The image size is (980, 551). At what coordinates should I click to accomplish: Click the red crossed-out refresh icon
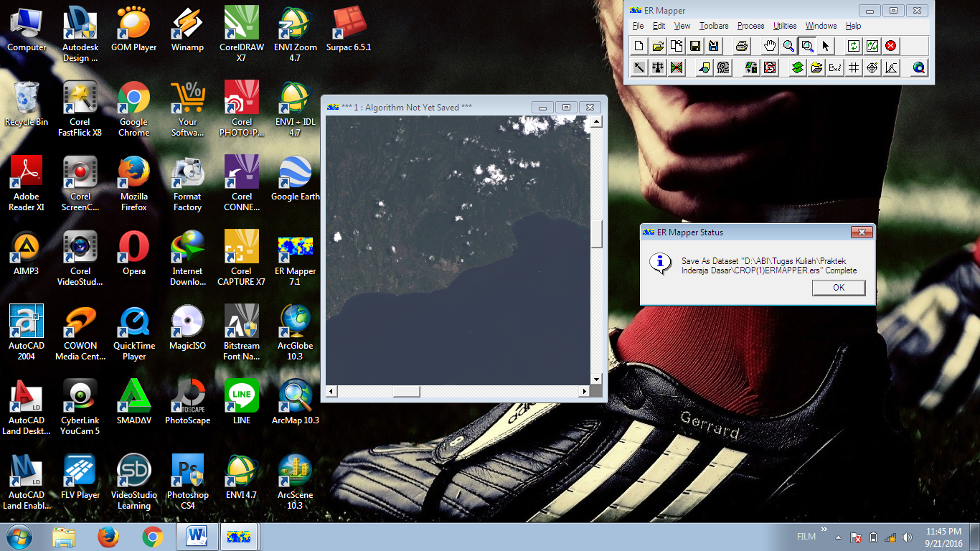coord(770,67)
